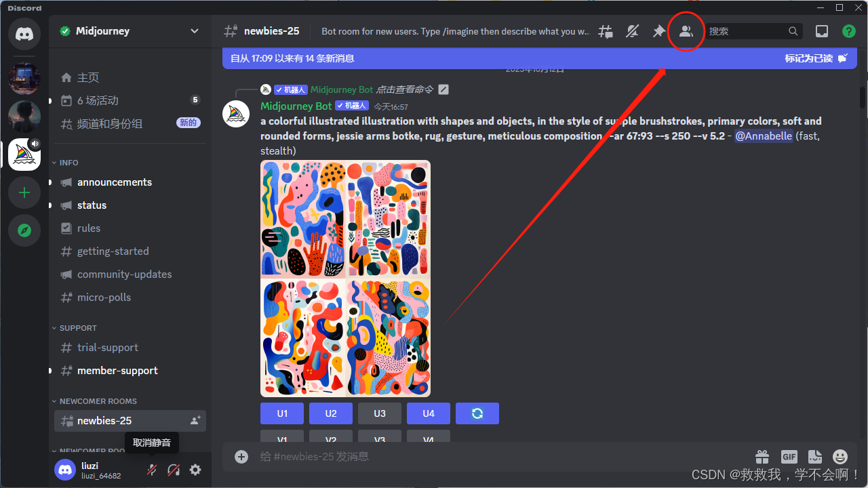Open the announcements channel
This screenshot has height=488, width=868.
130,182
